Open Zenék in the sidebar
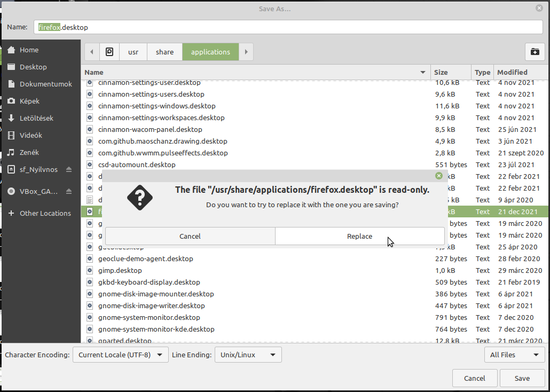The image size is (550, 392). point(41,152)
